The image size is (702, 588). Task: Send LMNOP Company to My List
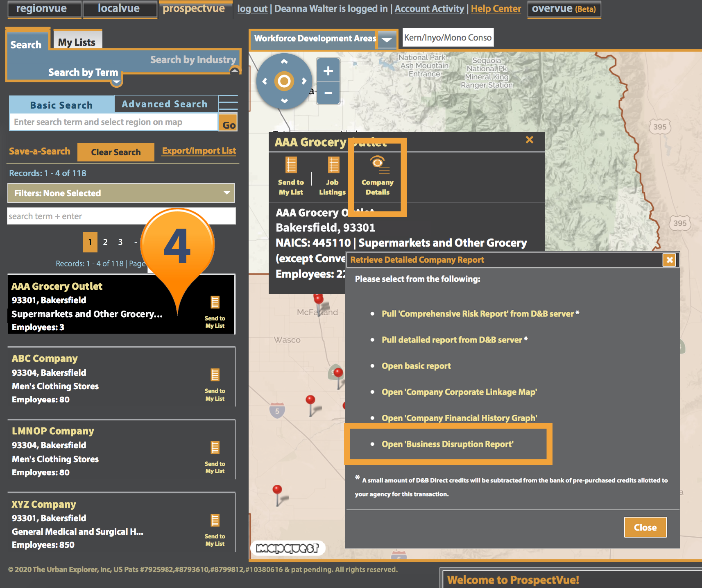click(x=215, y=458)
